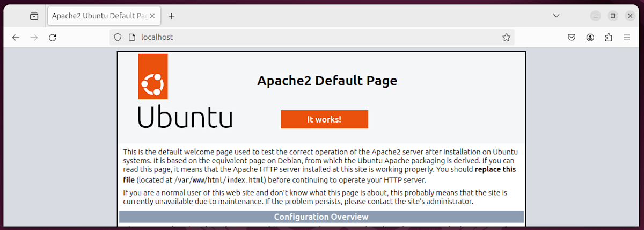Screen dimensions: 644x230
Task: Open Firefox account profile icon
Action: coord(590,37)
